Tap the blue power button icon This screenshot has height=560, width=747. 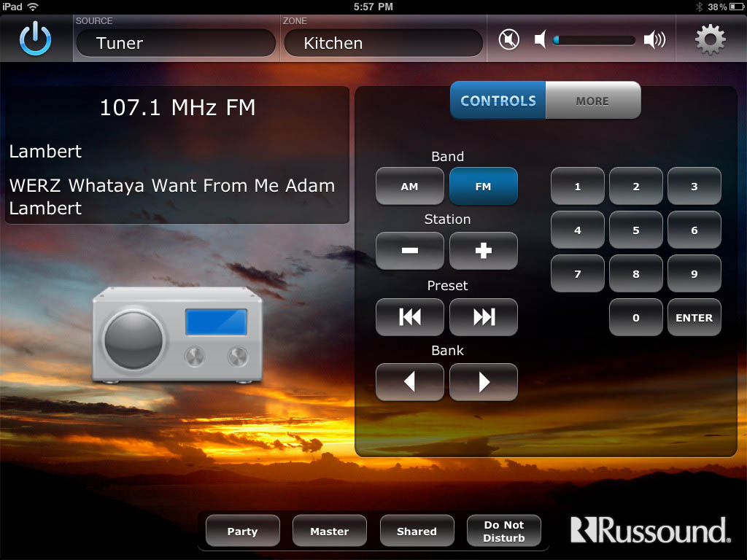(35, 39)
